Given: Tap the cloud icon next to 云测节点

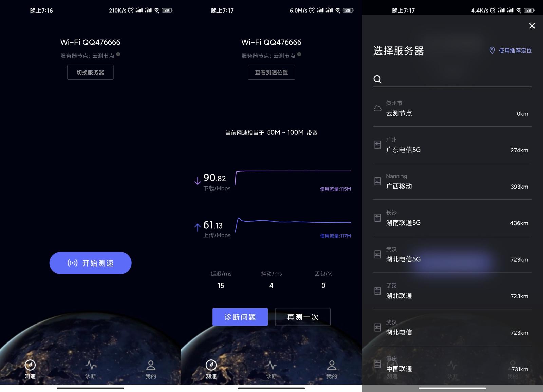Looking at the screenshot, I should [377, 108].
